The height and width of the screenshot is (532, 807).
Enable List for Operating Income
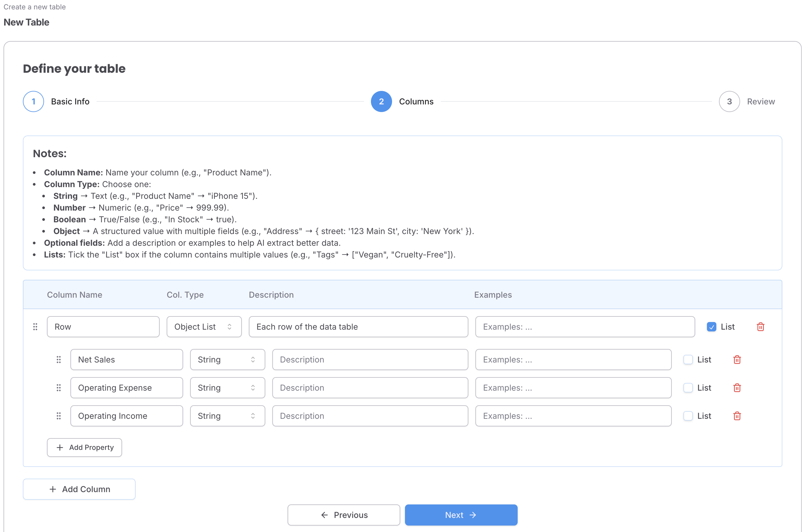(688, 416)
